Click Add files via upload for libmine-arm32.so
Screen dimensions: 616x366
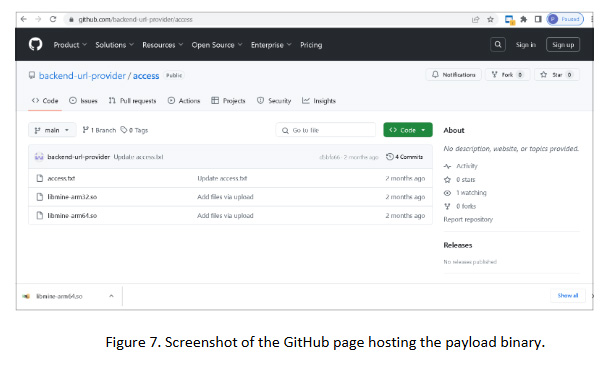click(x=225, y=197)
